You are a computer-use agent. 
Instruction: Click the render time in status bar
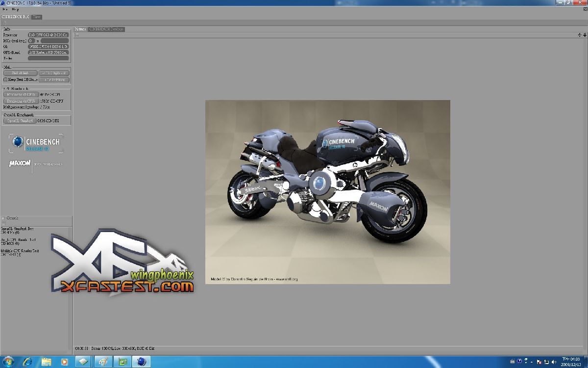[81, 348]
